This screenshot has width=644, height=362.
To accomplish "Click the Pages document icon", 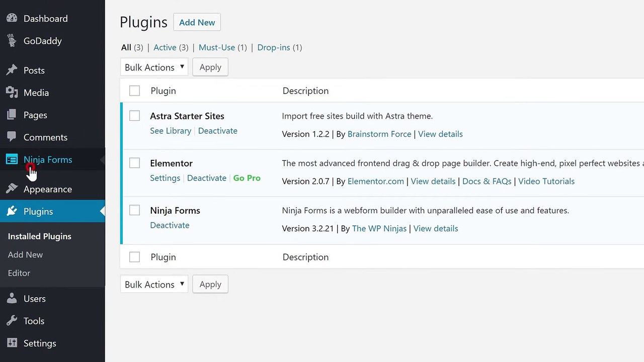I will (x=12, y=115).
